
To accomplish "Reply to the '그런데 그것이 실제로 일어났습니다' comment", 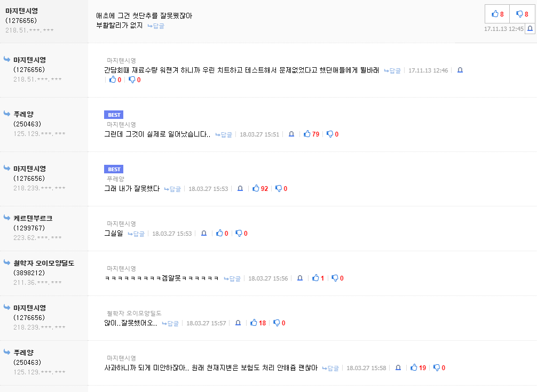I will tap(224, 135).
